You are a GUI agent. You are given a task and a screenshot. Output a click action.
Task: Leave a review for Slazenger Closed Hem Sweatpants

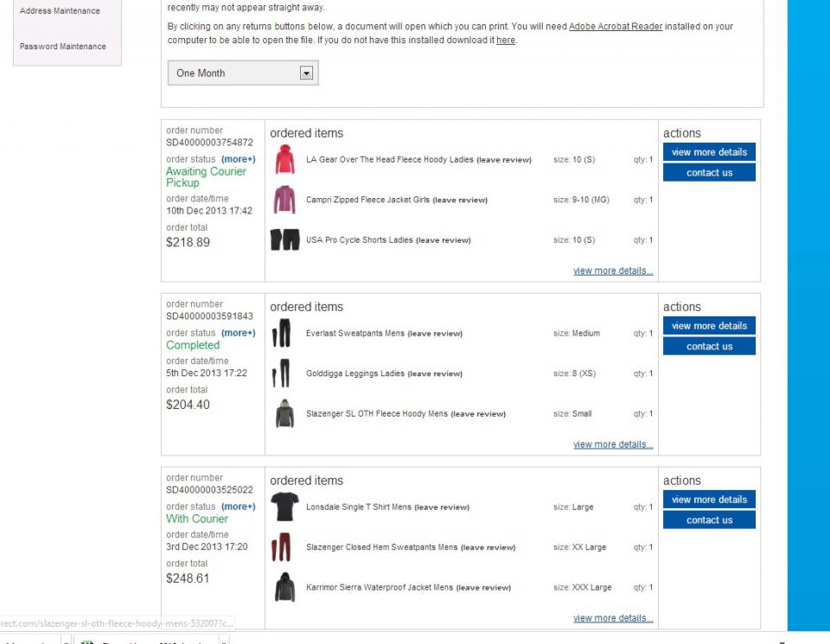pyautogui.click(x=488, y=547)
